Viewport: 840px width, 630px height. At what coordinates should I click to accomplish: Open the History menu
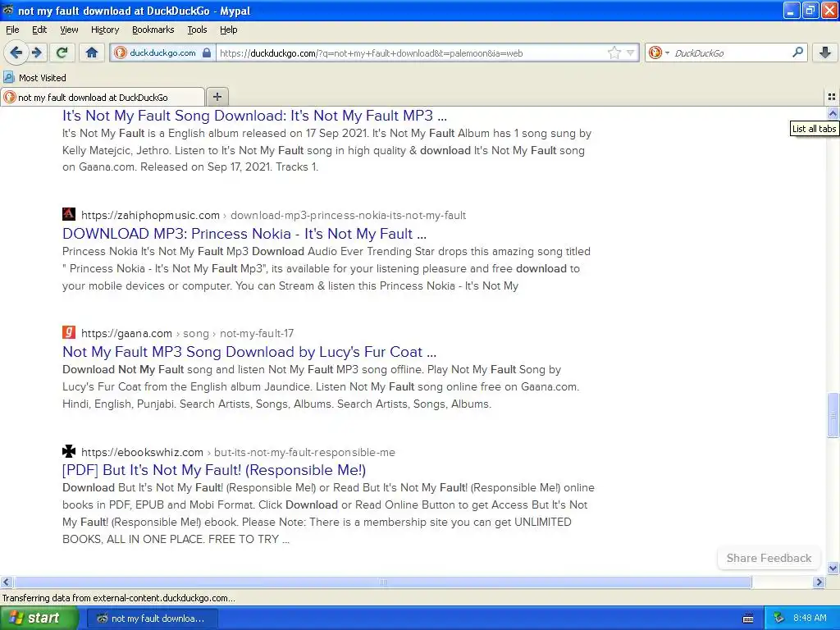pyautogui.click(x=104, y=30)
